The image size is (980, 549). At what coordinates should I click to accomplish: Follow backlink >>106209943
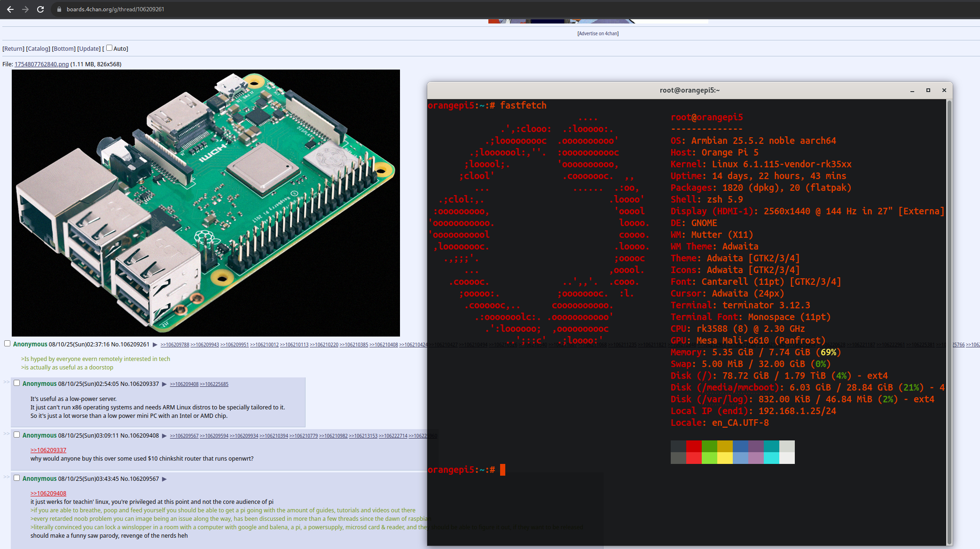pos(204,345)
